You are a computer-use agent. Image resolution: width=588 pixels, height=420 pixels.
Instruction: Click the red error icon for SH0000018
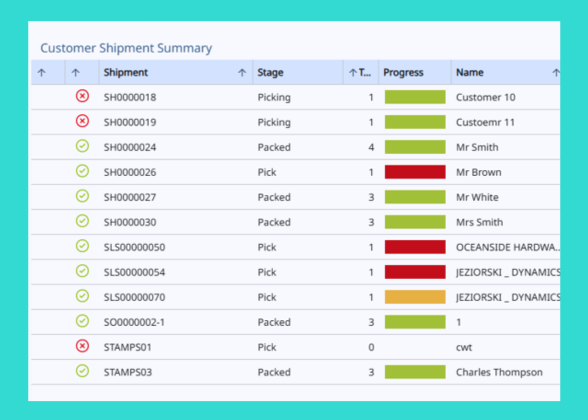point(82,96)
